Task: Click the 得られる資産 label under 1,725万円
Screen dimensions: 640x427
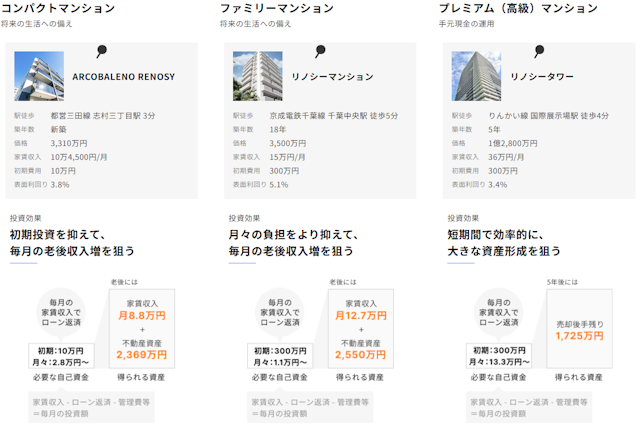Action: click(x=579, y=377)
